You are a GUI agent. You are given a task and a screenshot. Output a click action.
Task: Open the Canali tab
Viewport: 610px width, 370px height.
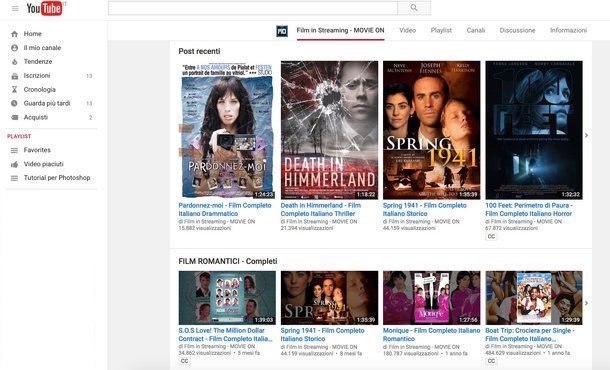tap(475, 30)
